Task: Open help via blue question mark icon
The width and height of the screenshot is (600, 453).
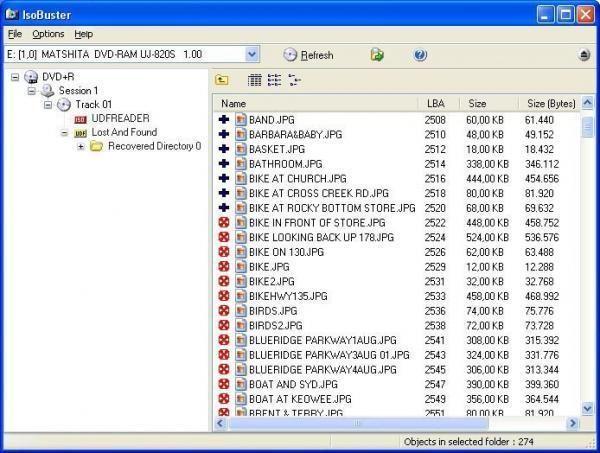Action: pyautogui.click(x=420, y=55)
